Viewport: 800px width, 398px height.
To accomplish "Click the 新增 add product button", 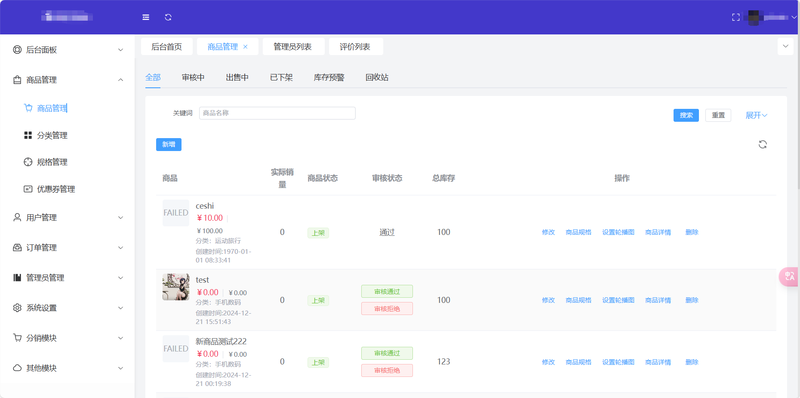I will click(x=169, y=144).
